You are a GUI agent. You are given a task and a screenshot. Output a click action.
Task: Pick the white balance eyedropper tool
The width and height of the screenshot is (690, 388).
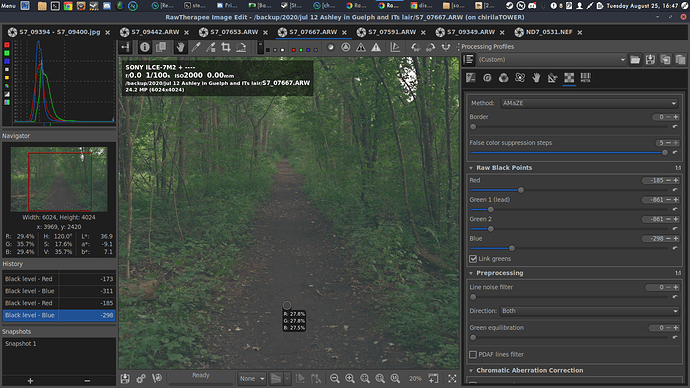coord(196,47)
